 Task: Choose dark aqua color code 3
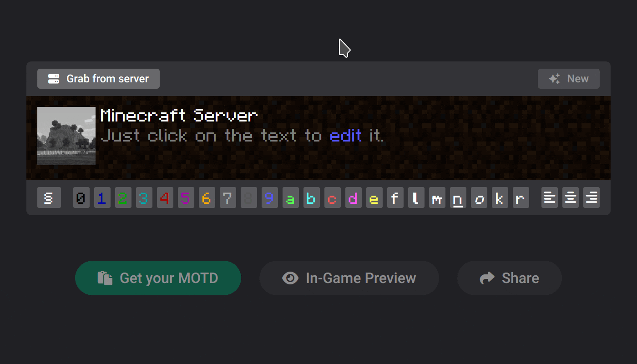coord(144,198)
